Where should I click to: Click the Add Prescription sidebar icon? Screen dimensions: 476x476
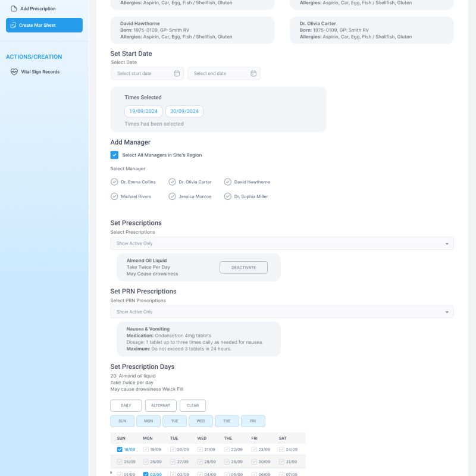[x=14, y=9]
